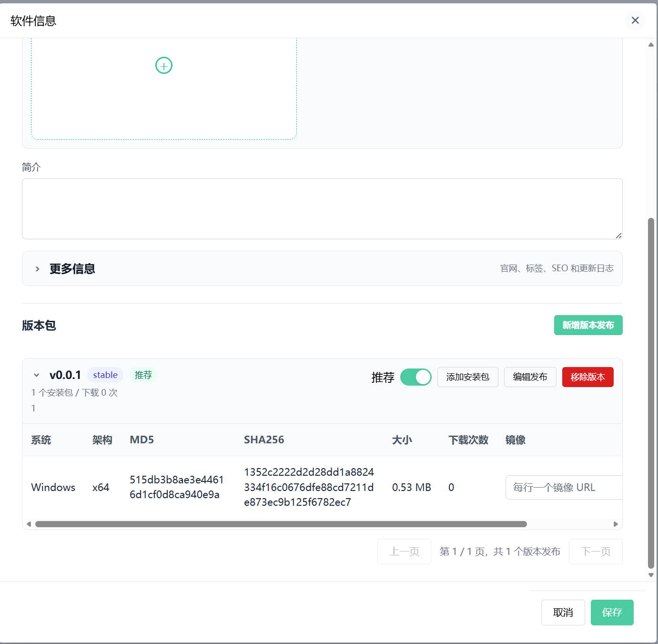This screenshot has width=658, height=644.
Task: Click 添加安装包 button
Action: point(468,377)
